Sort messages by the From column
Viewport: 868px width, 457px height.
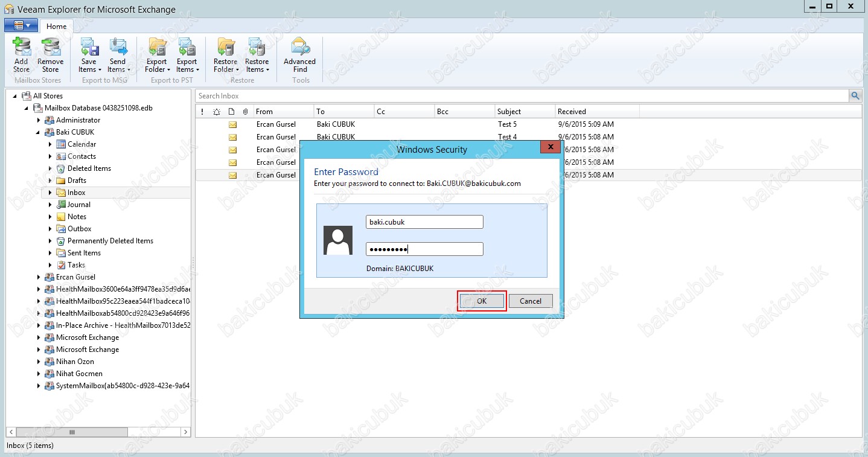tap(284, 111)
